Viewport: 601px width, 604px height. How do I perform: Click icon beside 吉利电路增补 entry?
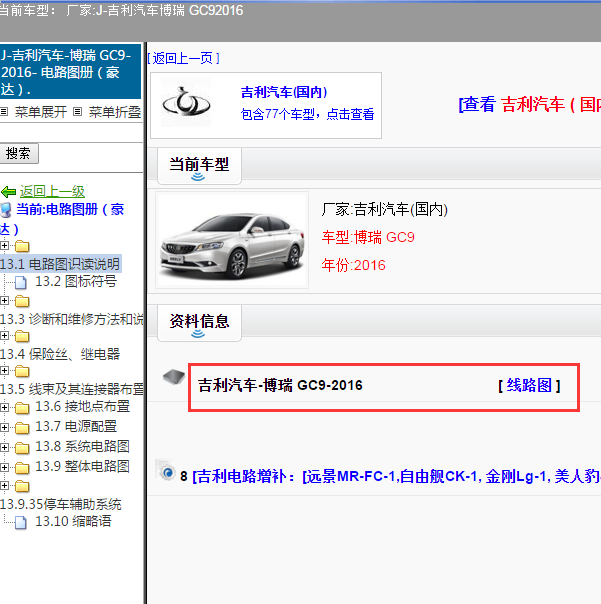(167, 471)
